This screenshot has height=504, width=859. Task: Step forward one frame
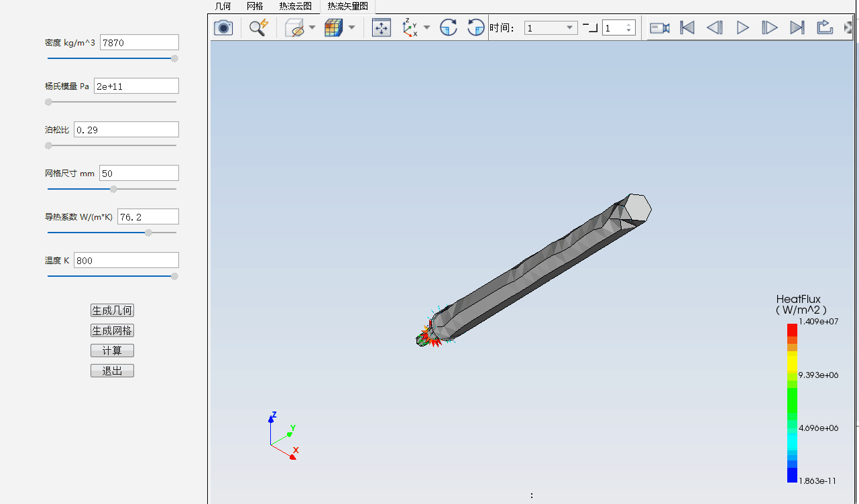[x=770, y=27]
